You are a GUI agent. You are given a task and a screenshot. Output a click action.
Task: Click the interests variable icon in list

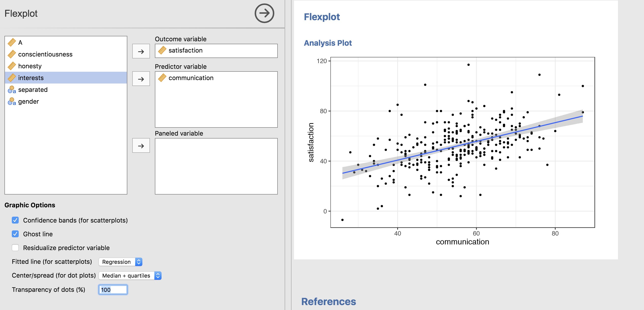point(12,77)
